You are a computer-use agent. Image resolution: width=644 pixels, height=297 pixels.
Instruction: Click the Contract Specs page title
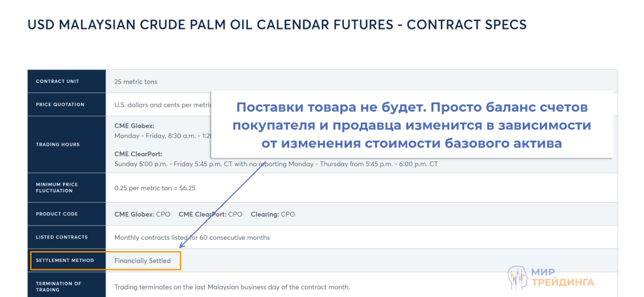tap(277, 25)
